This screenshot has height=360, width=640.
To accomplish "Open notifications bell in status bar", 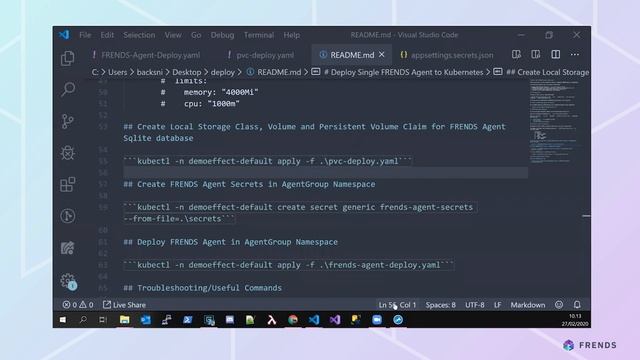I will [577, 304].
